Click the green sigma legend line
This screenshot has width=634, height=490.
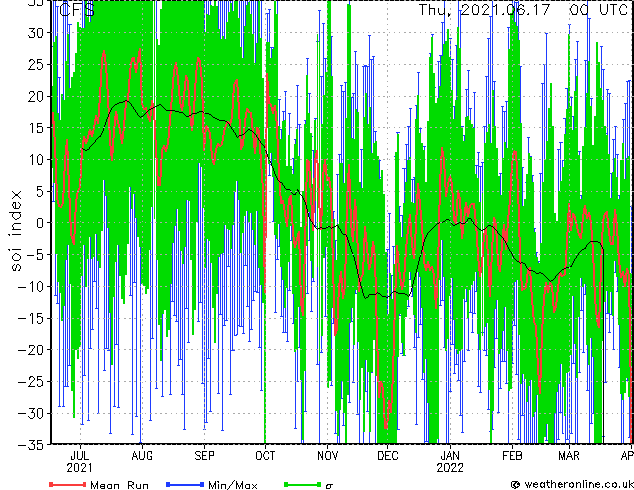point(302,484)
